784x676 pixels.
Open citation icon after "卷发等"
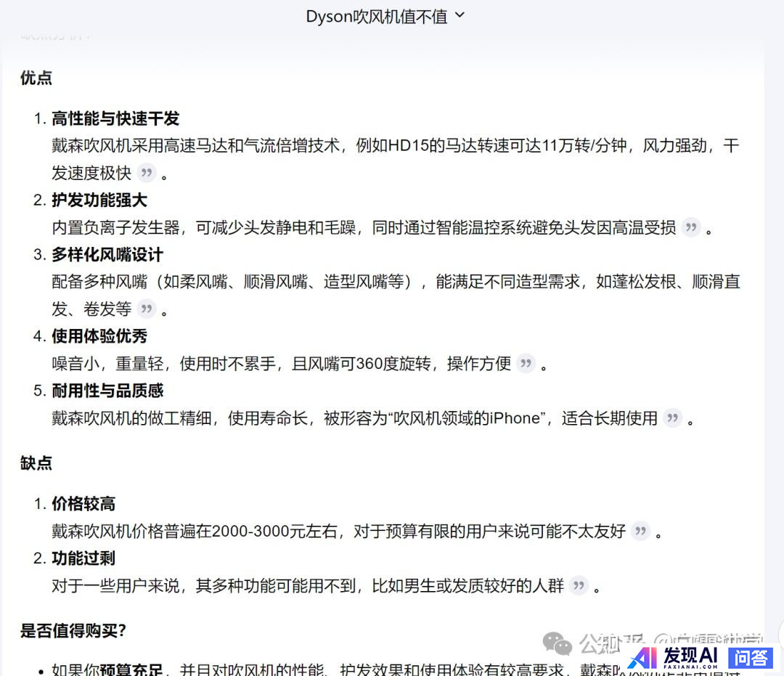[147, 309]
